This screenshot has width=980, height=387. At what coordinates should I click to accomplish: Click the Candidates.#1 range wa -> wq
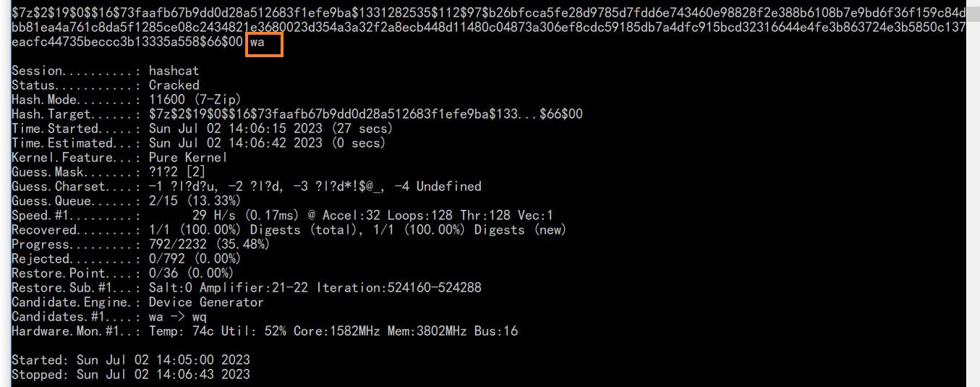pos(177,317)
